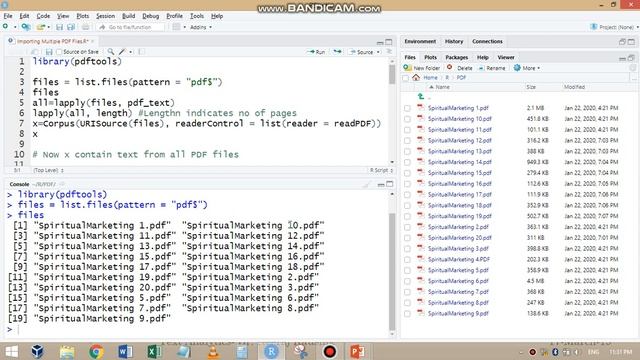
Task: Click the New File icon in main toolbar
Action: [x=5, y=27]
